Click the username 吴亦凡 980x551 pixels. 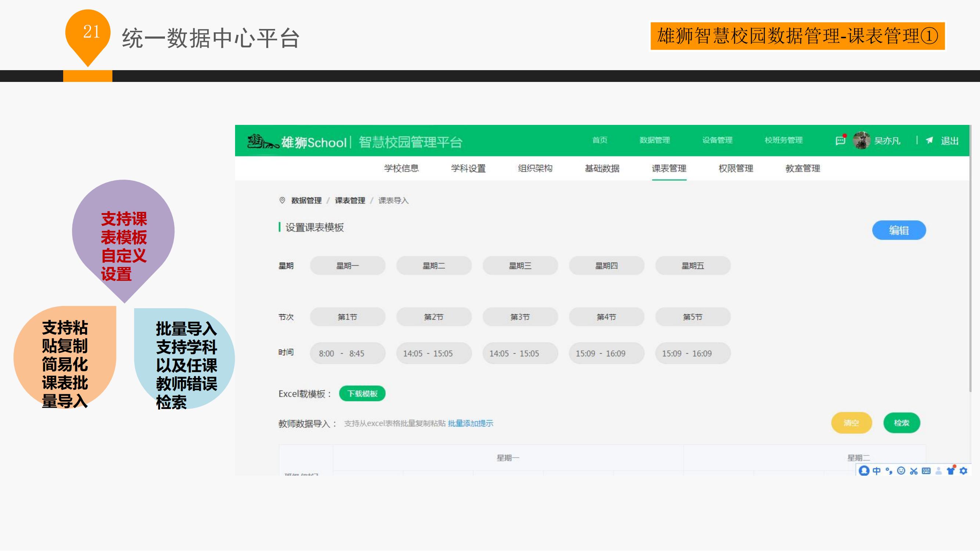(887, 141)
